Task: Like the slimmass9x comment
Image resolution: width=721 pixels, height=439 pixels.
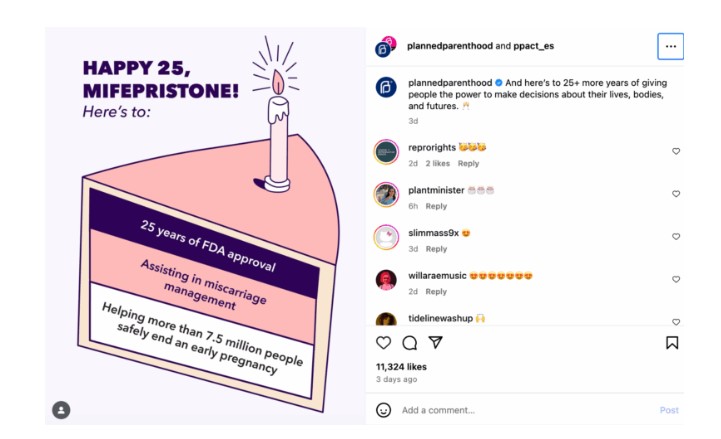Action: click(x=676, y=236)
